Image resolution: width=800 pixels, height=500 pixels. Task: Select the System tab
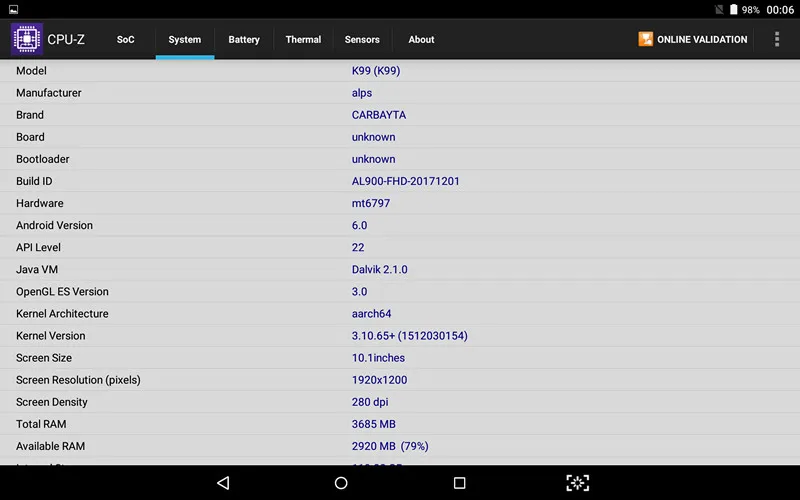click(185, 39)
